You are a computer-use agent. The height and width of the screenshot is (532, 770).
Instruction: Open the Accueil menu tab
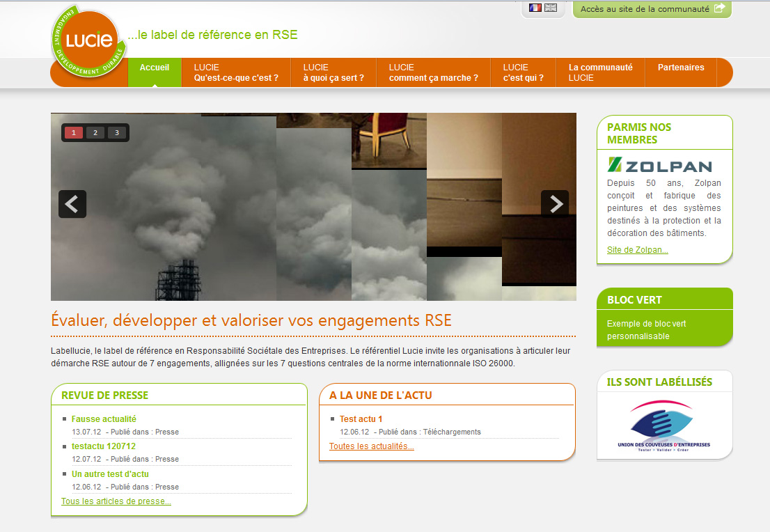pyautogui.click(x=155, y=68)
